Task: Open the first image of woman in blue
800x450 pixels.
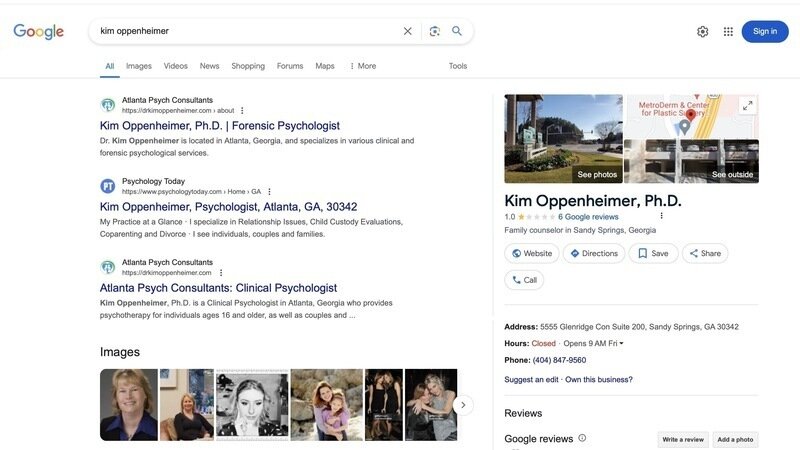Action: click(x=129, y=405)
